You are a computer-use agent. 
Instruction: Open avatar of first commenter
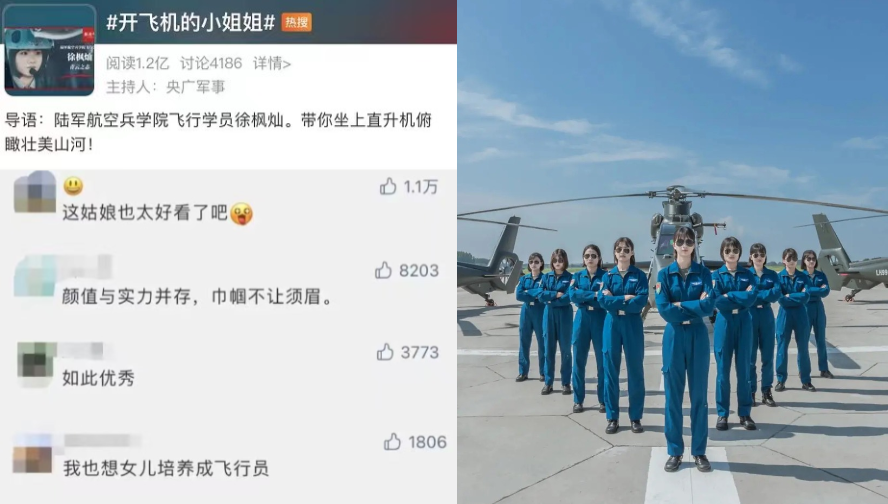point(35,191)
